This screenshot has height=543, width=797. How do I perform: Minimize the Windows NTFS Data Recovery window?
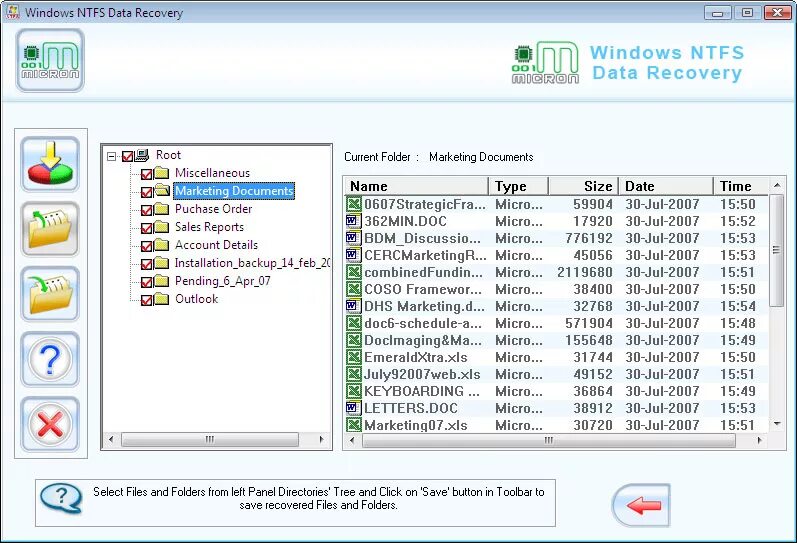(x=718, y=13)
